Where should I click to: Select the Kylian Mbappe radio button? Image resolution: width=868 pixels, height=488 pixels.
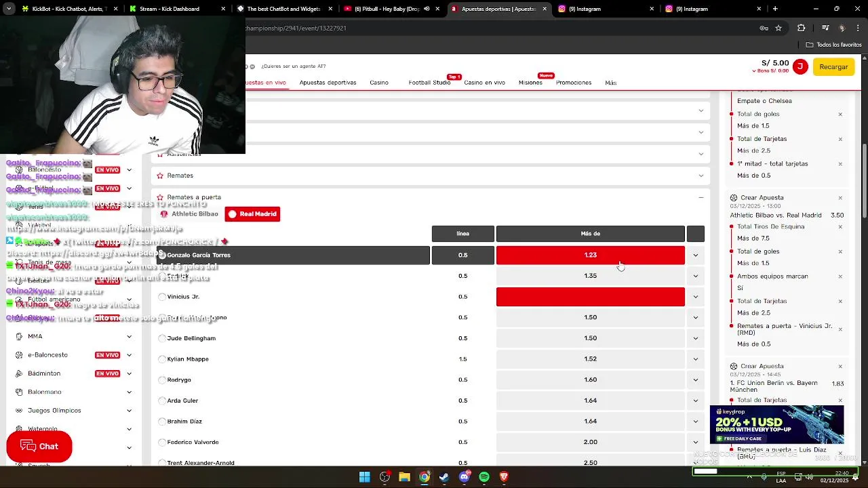(x=162, y=359)
